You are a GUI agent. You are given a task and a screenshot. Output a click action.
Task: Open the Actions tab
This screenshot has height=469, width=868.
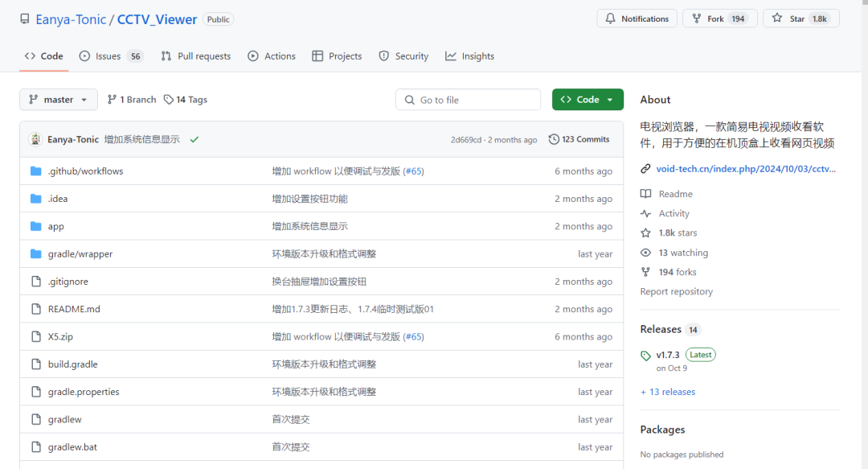pos(272,56)
